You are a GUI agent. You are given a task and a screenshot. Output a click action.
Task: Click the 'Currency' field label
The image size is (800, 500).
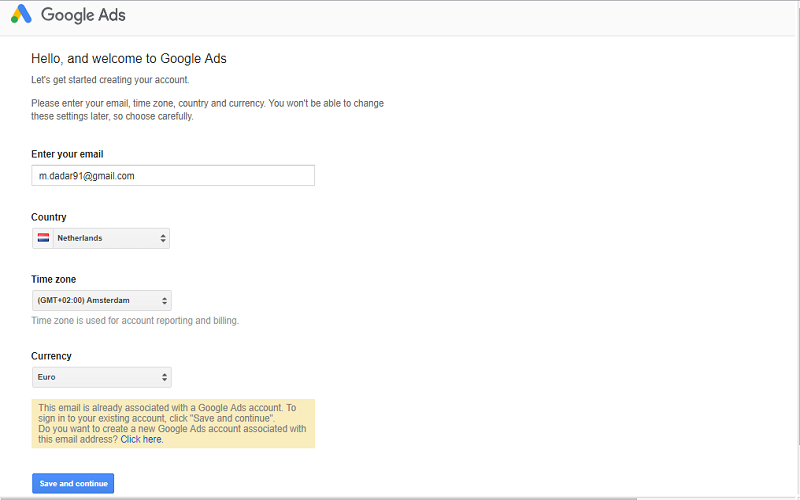pyautogui.click(x=51, y=356)
